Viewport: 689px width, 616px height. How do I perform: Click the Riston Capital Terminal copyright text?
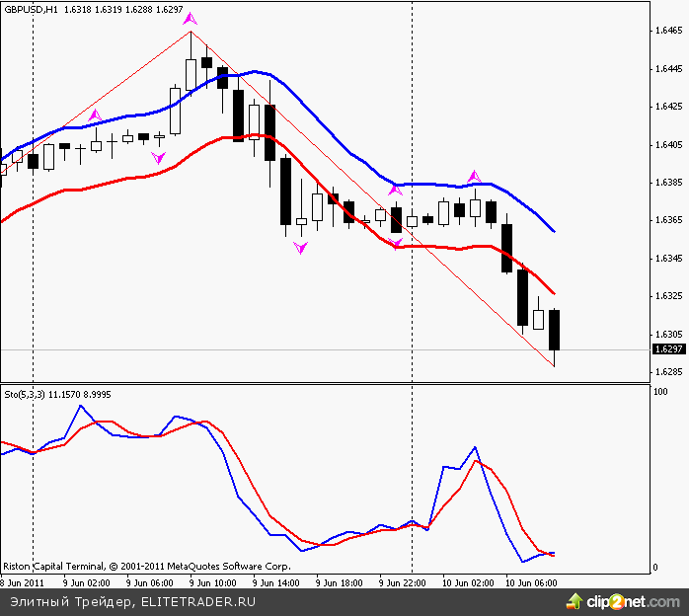click(146, 568)
